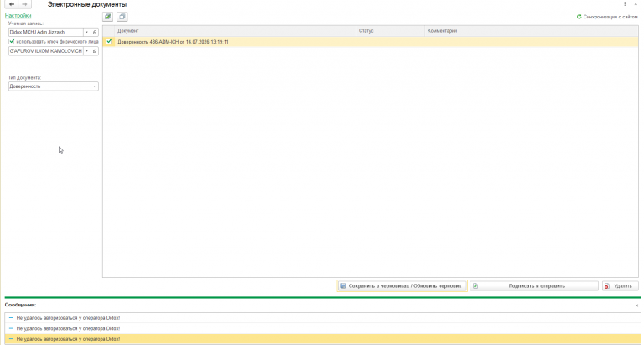
Task: Select the Доверенность 486-ADM-ICH document row text
Action: [x=173, y=42]
